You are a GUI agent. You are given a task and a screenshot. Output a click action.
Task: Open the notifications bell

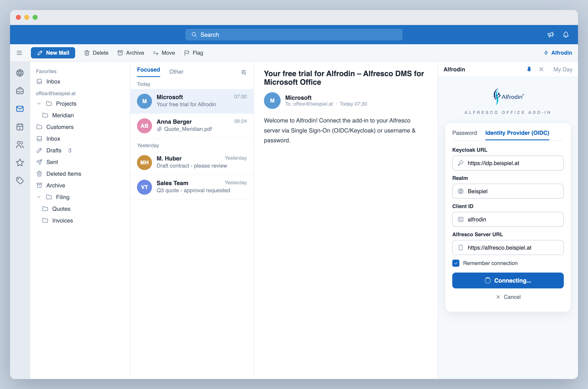566,34
